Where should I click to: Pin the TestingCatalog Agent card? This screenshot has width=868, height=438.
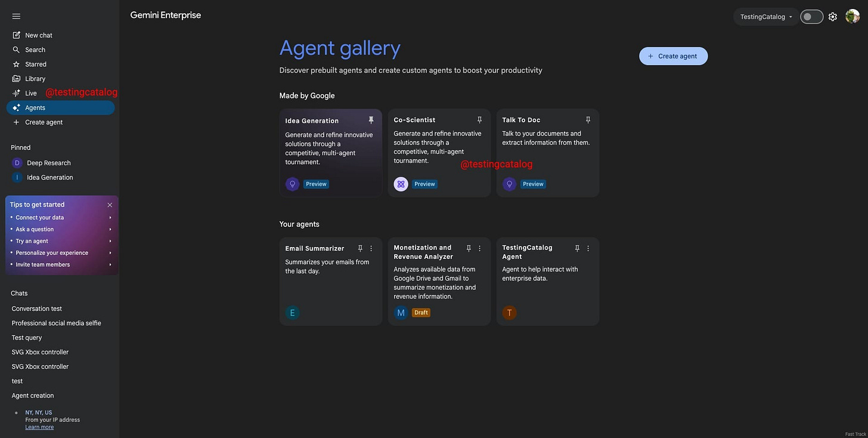point(577,248)
